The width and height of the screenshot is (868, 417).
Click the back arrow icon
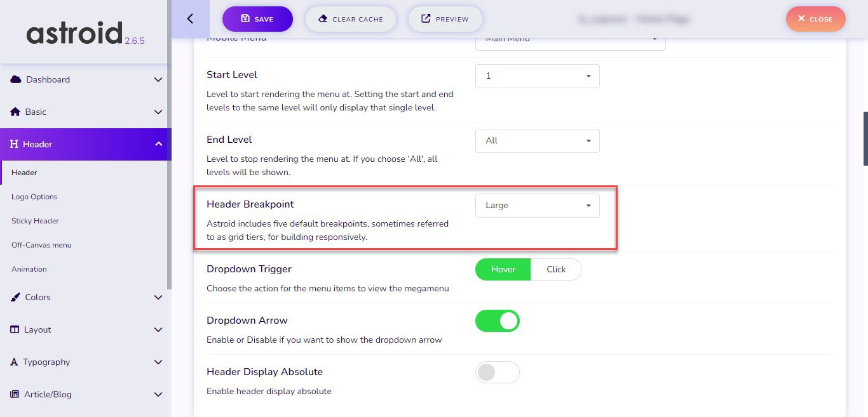tap(190, 19)
